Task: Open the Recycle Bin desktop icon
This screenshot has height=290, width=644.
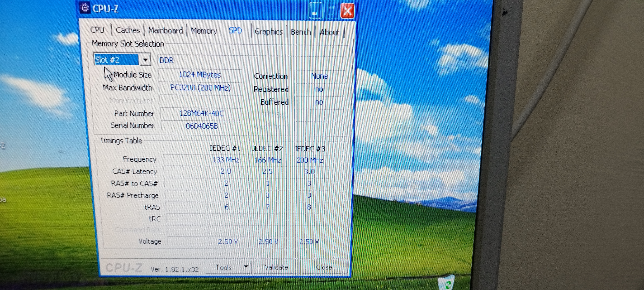Action: [447, 283]
